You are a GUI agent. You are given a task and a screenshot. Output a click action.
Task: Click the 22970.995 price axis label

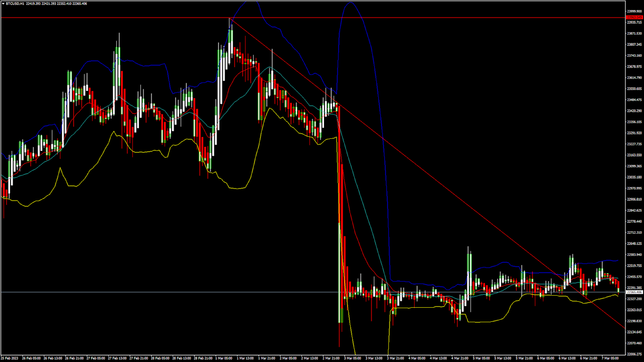point(634,188)
